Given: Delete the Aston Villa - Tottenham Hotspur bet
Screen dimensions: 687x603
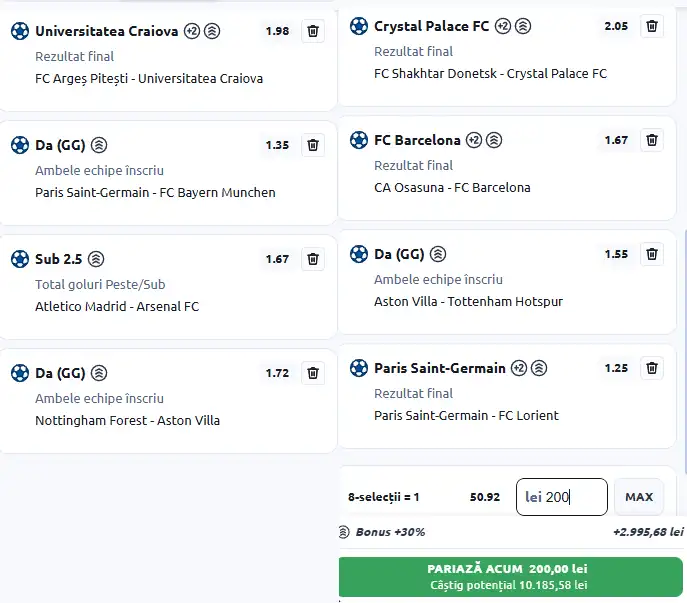Looking at the screenshot, I should (652, 254).
